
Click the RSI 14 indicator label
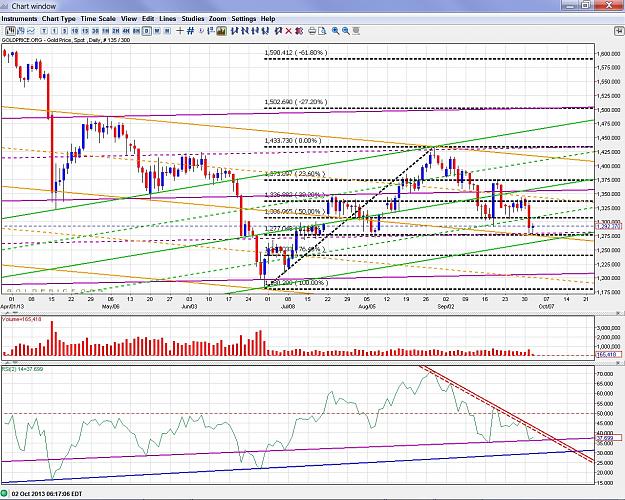click(x=23, y=369)
